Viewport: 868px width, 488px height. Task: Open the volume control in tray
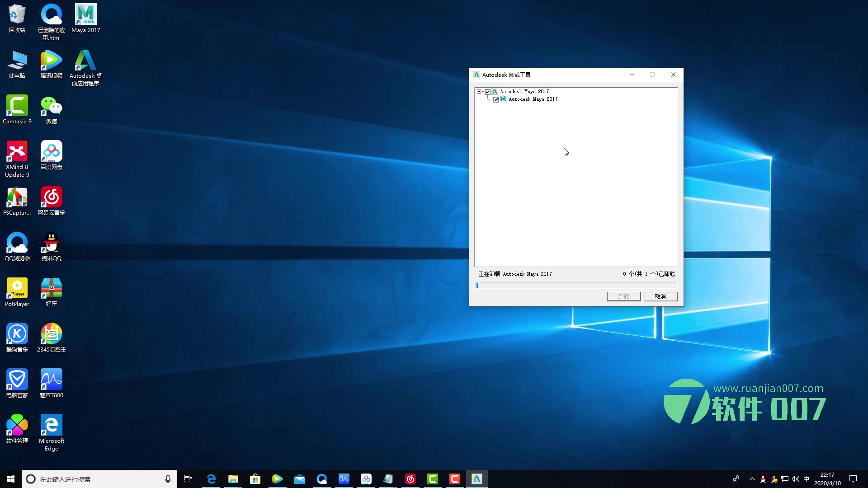(x=796, y=479)
